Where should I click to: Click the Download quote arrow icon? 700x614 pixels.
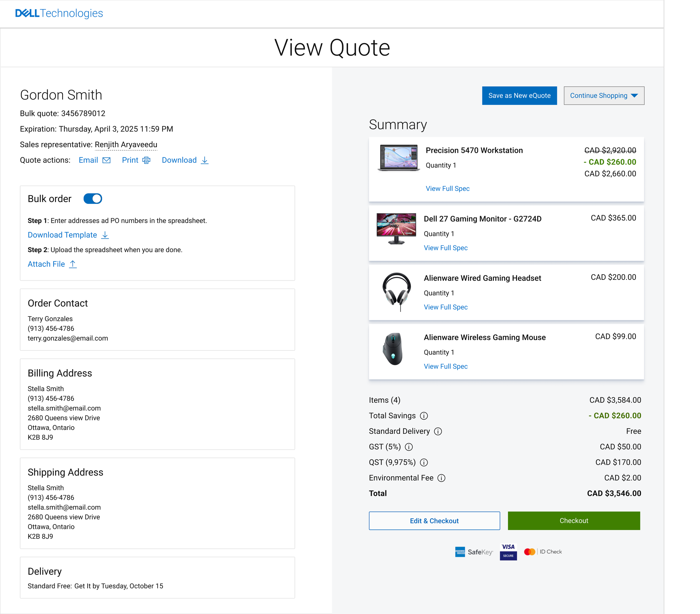click(204, 160)
